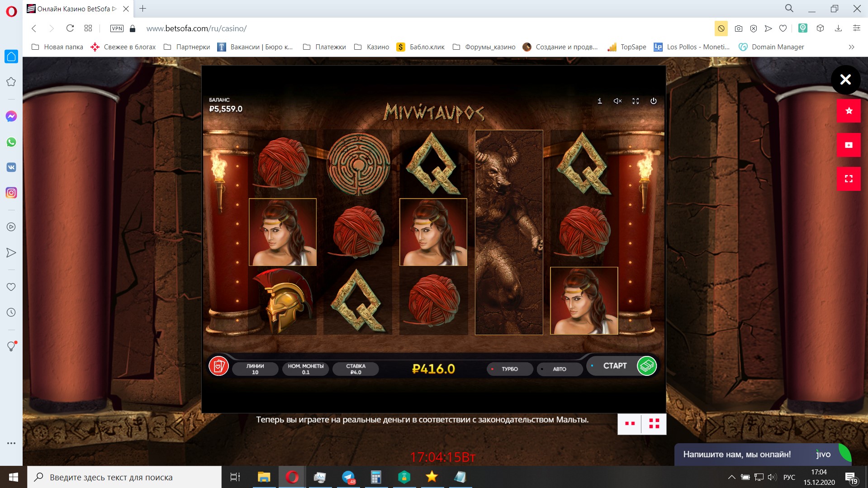Switch to four-game grid layout
868x488 pixels.
click(654, 424)
